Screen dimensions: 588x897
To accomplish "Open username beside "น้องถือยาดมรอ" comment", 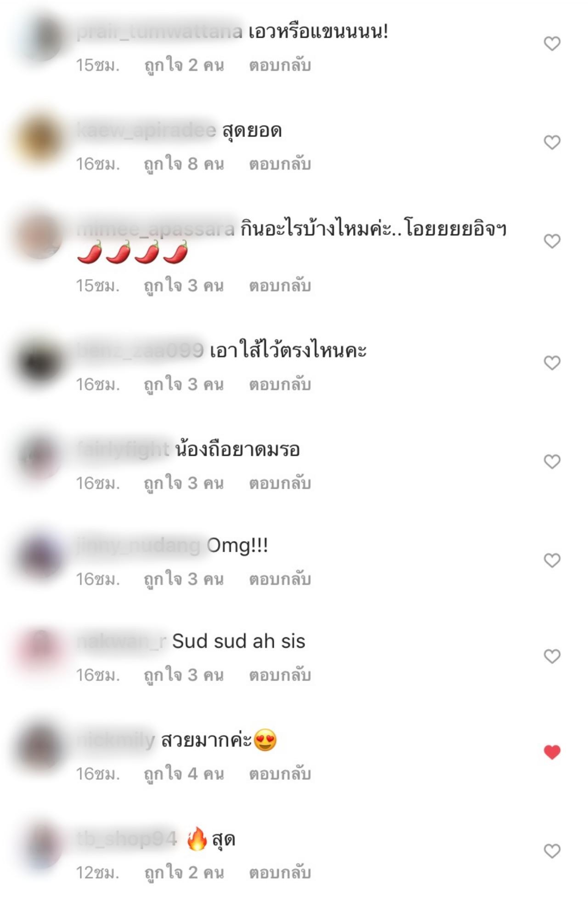I will tap(123, 449).
